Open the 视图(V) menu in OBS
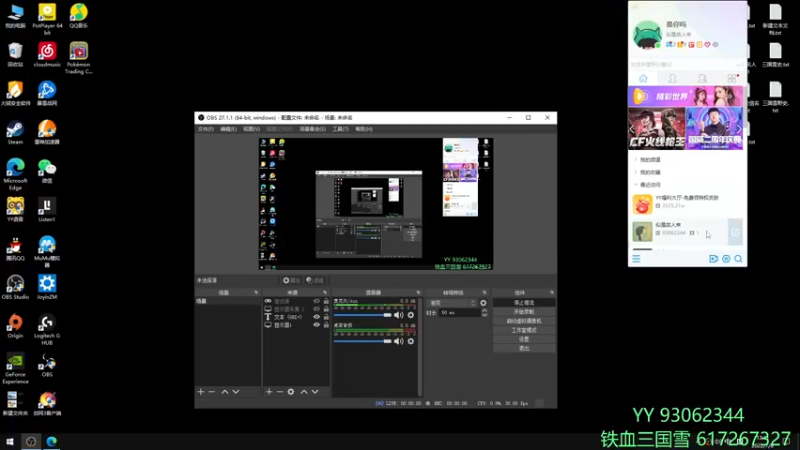Viewport: 800px width, 450px height. coord(252,129)
